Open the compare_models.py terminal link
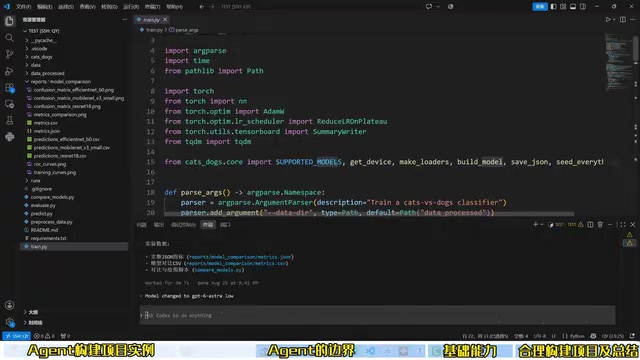This screenshot has height=360, width=640. pos(218,270)
